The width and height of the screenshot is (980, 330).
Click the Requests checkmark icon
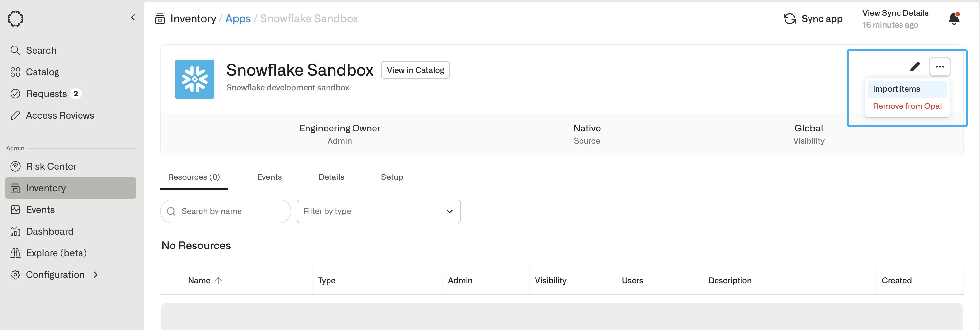[15, 94]
